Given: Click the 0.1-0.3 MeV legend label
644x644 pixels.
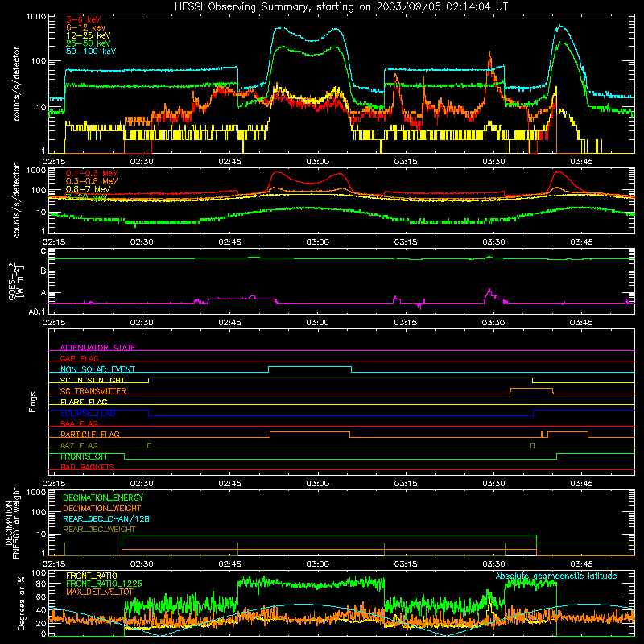Looking at the screenshot, I should (92, 173).
